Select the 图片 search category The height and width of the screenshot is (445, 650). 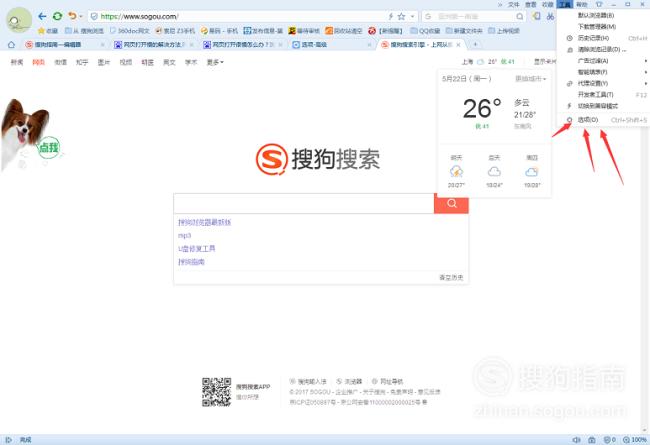click(104, 62)
